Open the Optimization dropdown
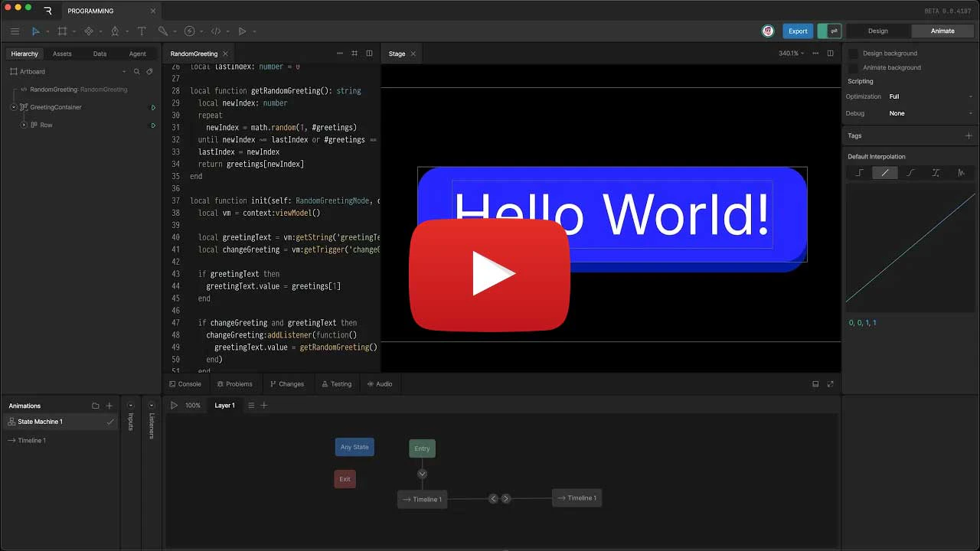The image size is (980, 551). (x=929, y=96)
